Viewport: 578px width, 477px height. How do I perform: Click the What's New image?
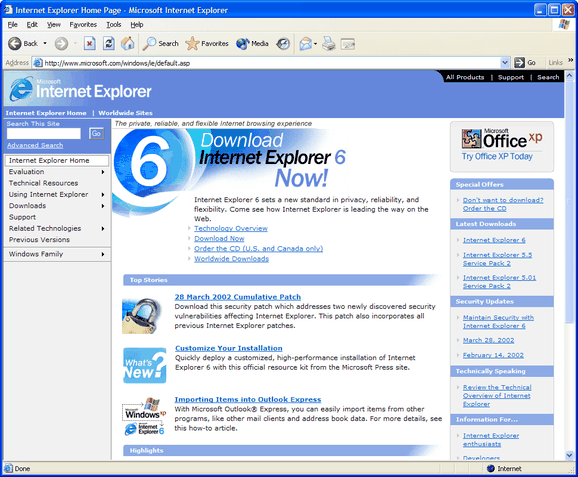144,365
